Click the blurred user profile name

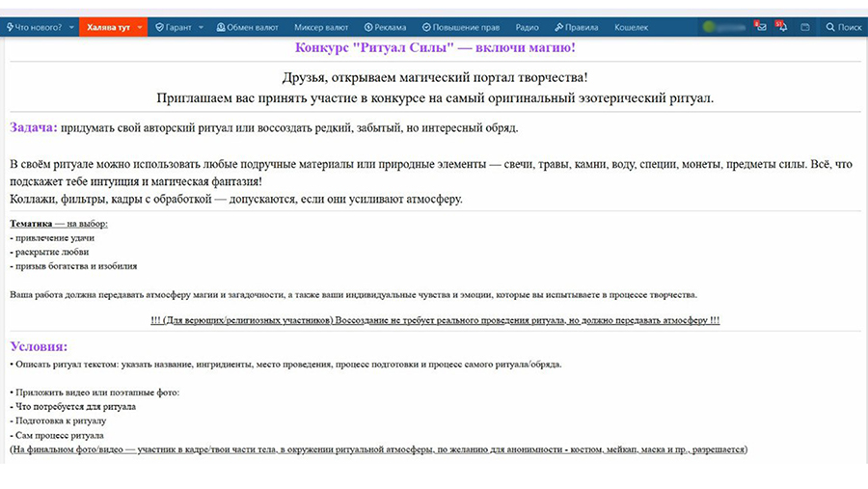tap(731, 27)
